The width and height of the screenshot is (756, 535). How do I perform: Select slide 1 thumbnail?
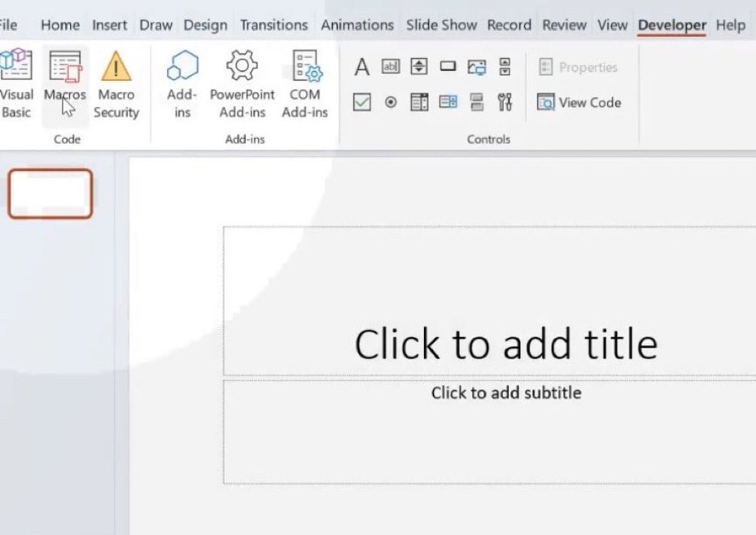click(50, 194)
